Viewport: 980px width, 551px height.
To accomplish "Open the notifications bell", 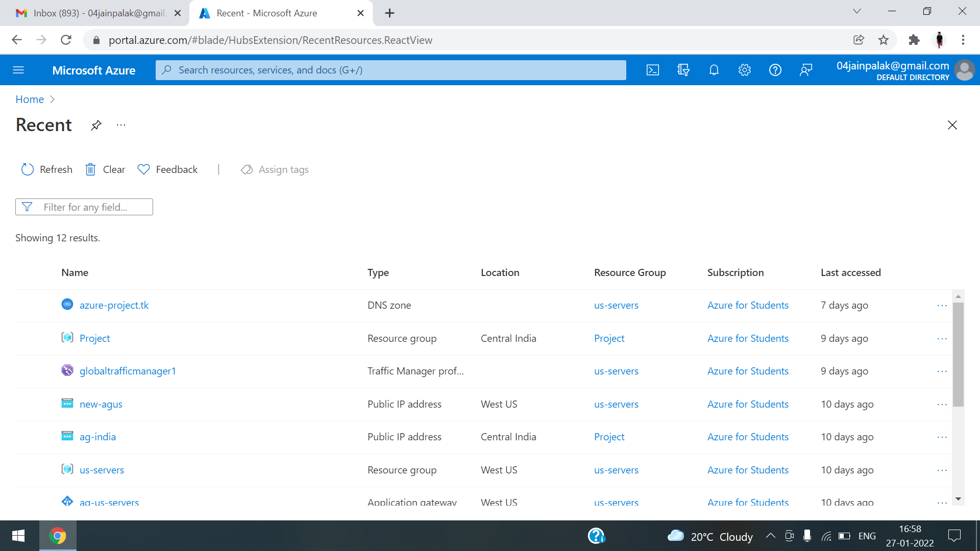I will click(714, 70).
